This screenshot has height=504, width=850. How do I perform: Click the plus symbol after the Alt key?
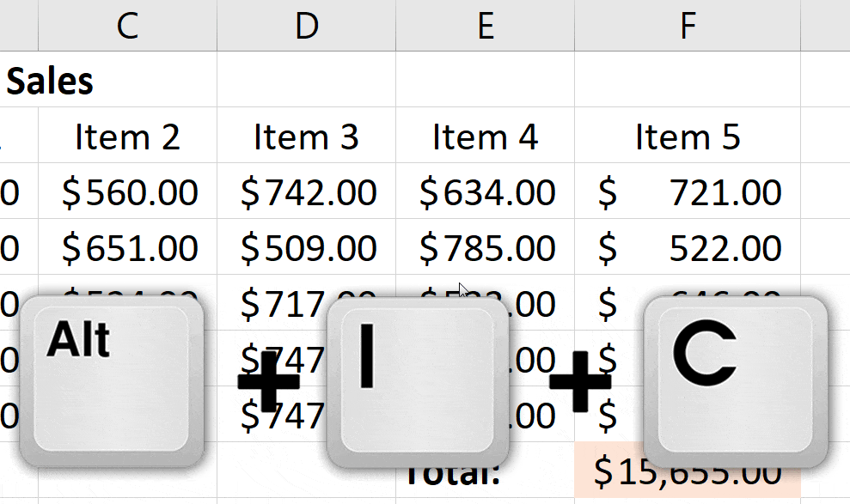click(267, 380)
